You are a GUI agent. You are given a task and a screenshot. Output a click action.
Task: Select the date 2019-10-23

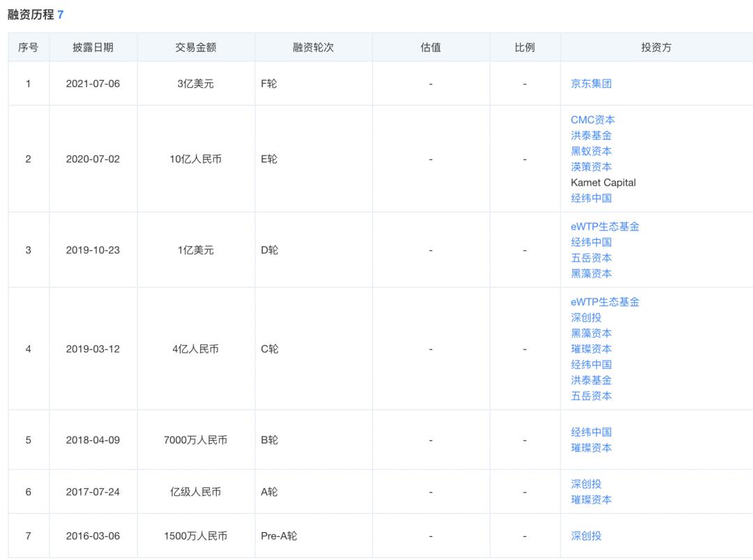(x=93, y=250)
